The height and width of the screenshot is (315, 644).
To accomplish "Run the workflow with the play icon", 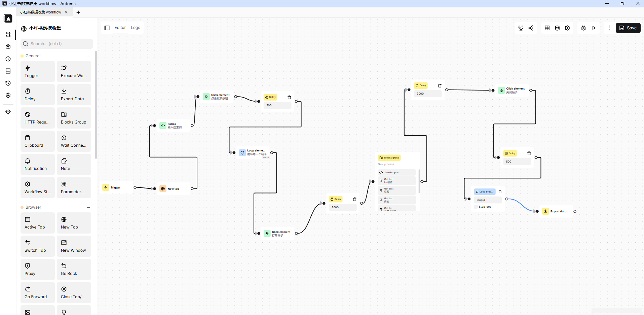I will point(594,28).
